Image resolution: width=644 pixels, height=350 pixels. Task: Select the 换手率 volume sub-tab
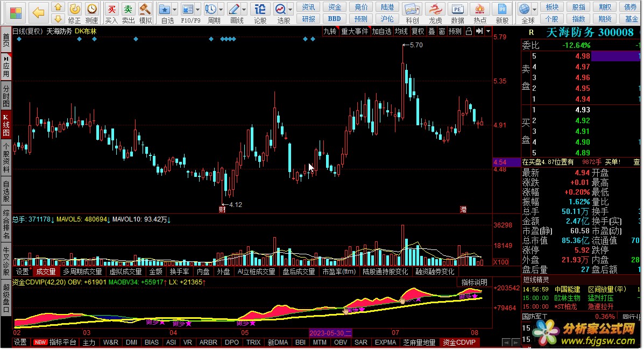coord(180,272)
